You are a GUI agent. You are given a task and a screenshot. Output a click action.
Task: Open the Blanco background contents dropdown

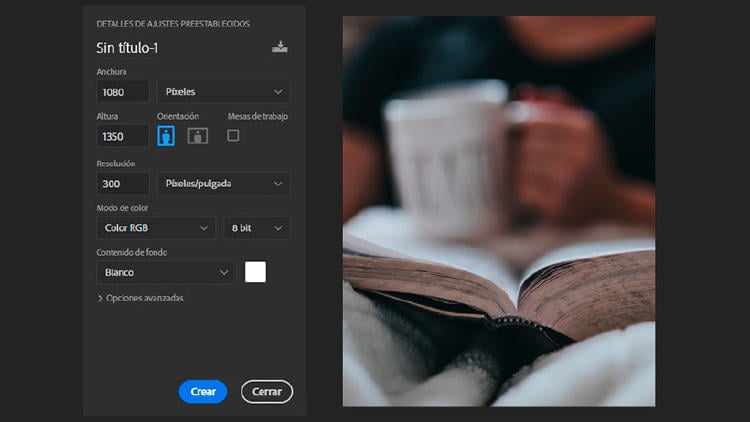pyautogui.click(x=166, y=272)
